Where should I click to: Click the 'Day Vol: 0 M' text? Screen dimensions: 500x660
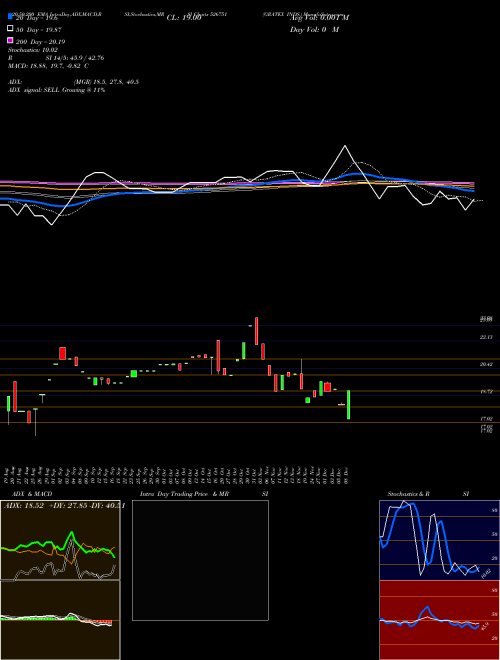[314, 29]
